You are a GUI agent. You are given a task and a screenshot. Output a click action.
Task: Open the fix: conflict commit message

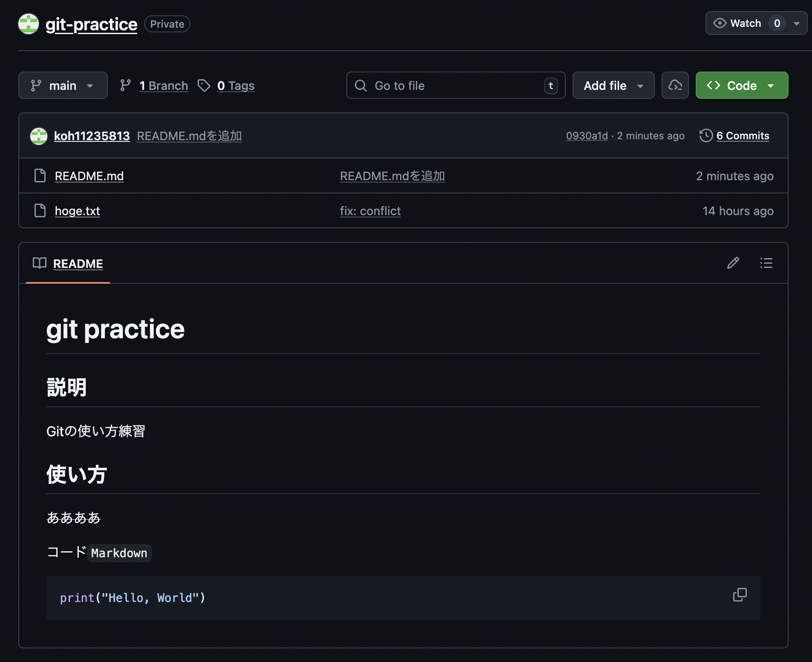370,211
